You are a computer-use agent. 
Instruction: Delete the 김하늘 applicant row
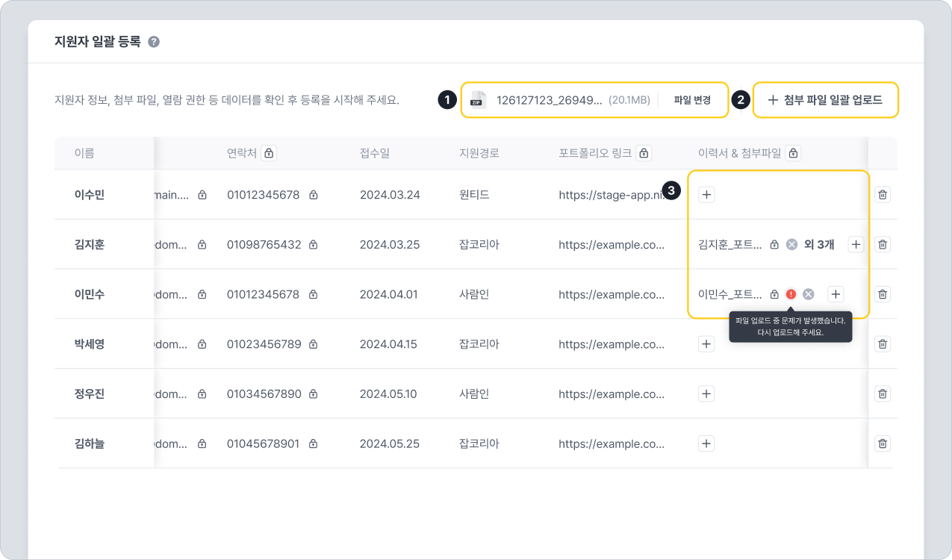883,444
